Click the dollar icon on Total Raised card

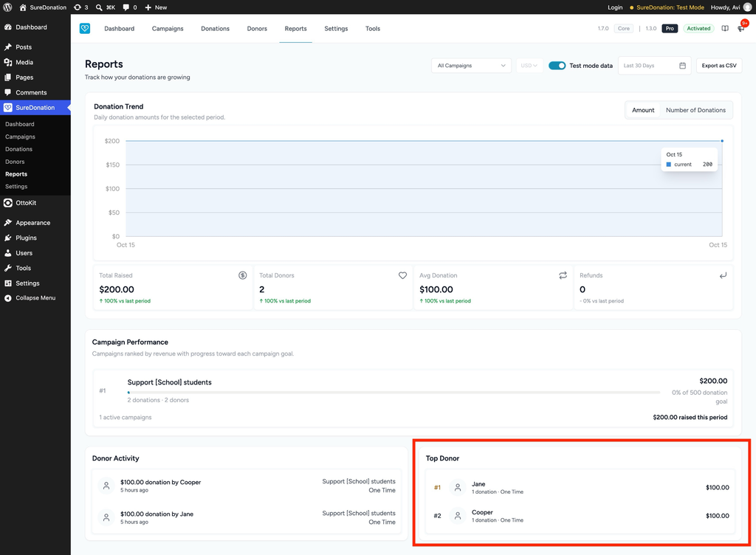(242, 275)
